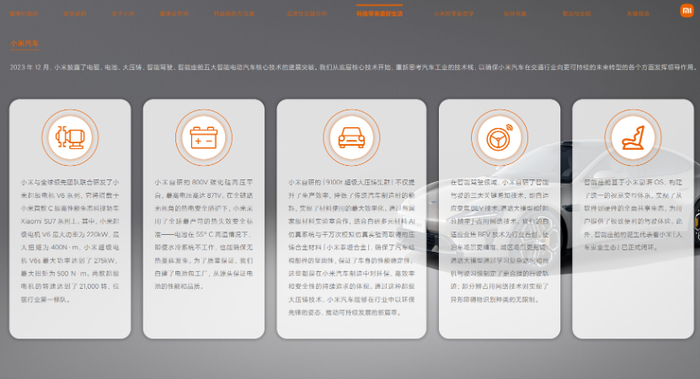Click the 小米汽车 section heading
This screenshot has width=700, height=379.
(x=25, y=43)
